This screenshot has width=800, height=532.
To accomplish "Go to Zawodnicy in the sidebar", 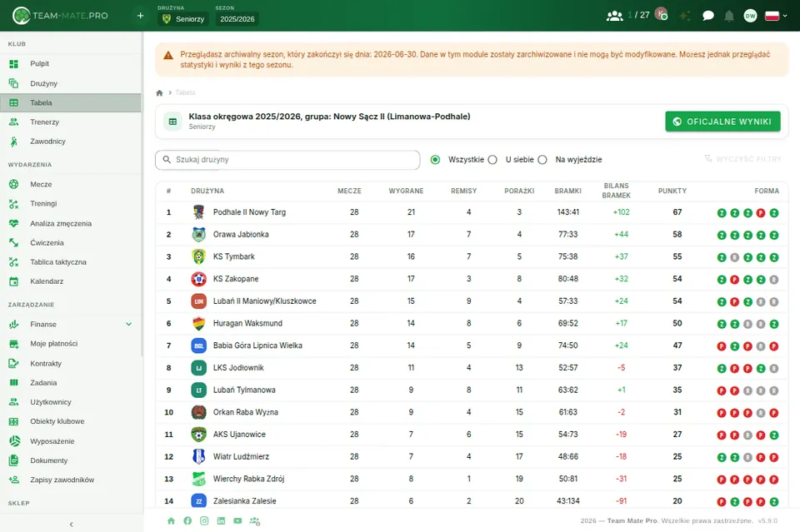I will 71,142.
